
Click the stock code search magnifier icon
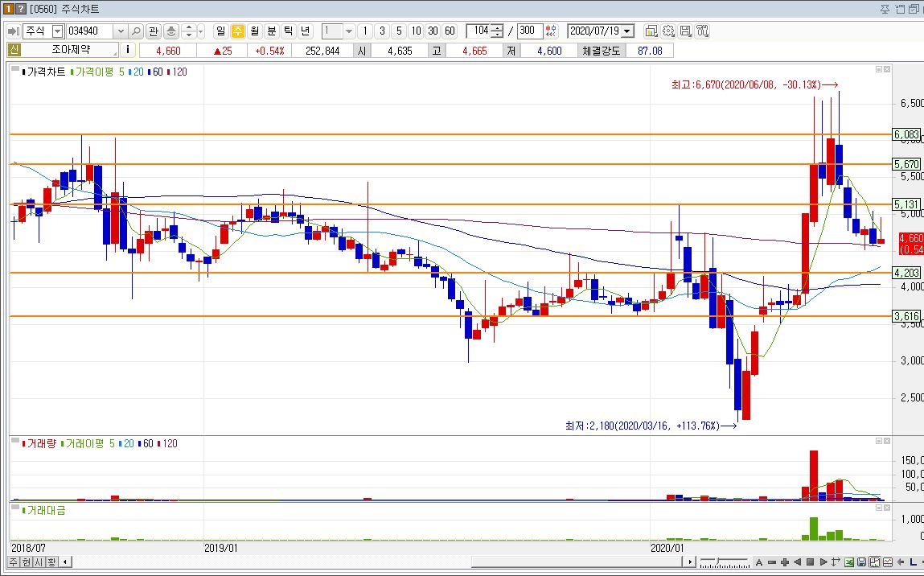click(136, 31)
